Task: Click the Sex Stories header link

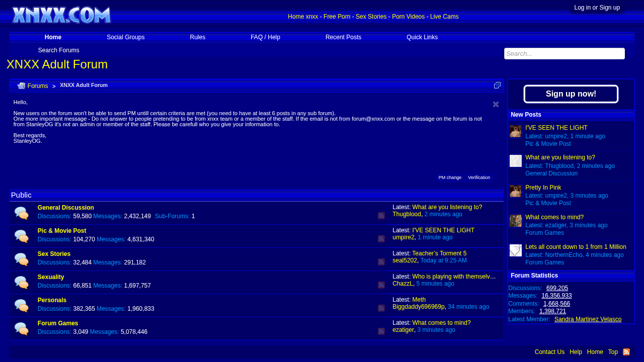Action: [x=371, y=17]
